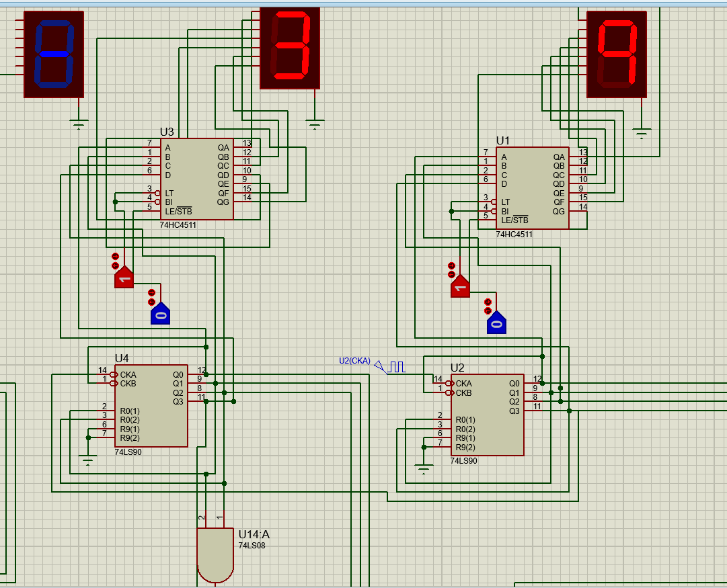Click the 74HC4511 label under U1
Viewport: 727px width, 588px height.
[514, 235]
